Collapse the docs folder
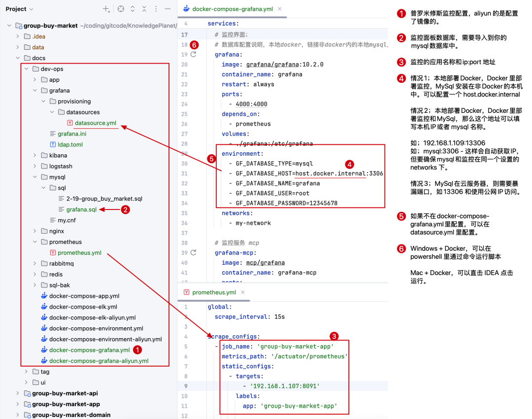 (18, 58)
